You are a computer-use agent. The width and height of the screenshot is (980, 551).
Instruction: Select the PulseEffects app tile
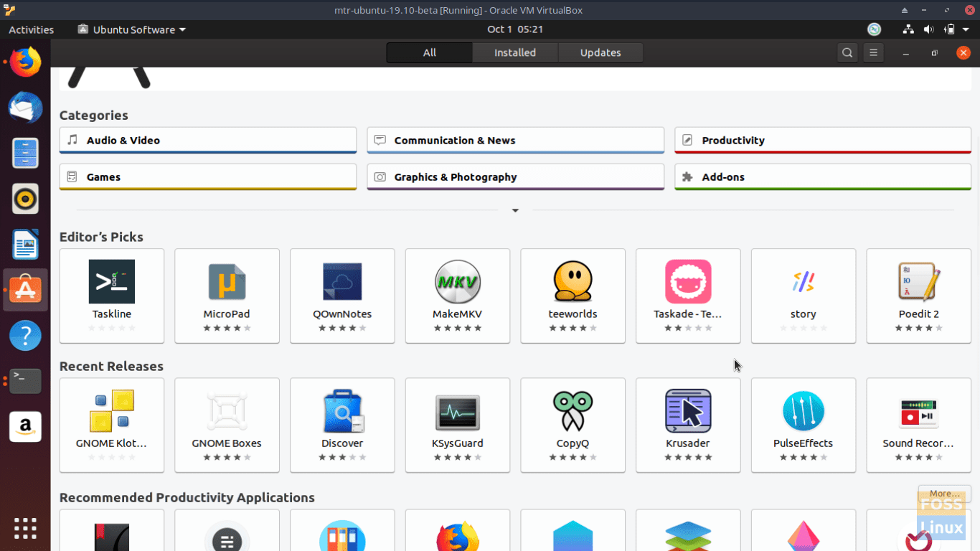pos(804,425)
